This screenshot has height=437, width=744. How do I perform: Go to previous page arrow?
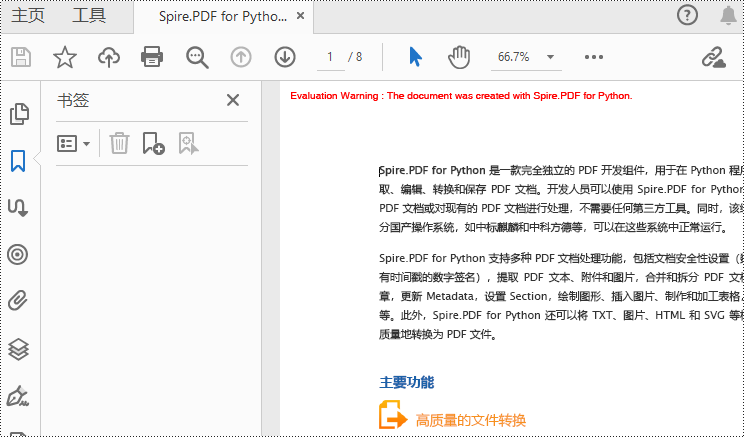click(x=241, y=57)
